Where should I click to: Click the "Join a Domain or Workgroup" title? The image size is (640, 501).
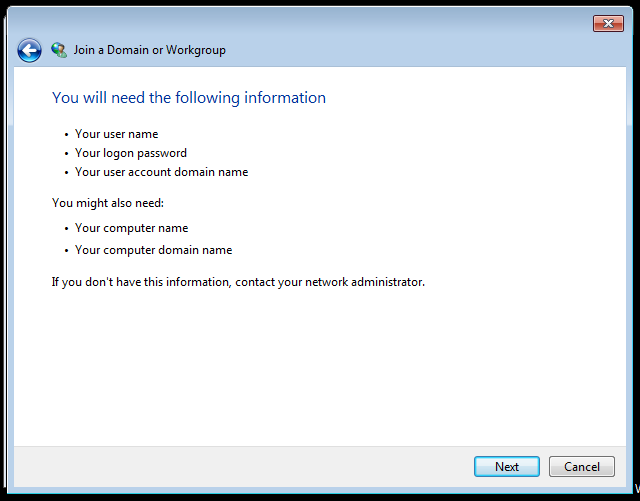[x=149, y=50]
